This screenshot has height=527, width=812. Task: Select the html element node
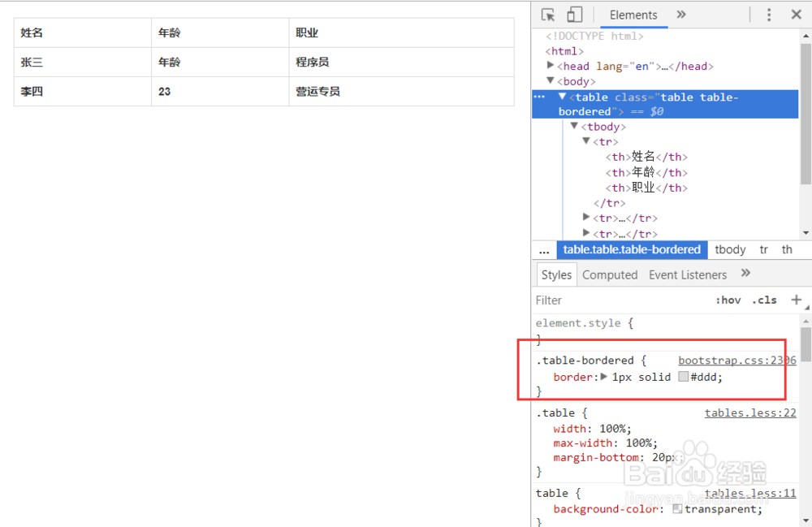click(x=564, y=51)
